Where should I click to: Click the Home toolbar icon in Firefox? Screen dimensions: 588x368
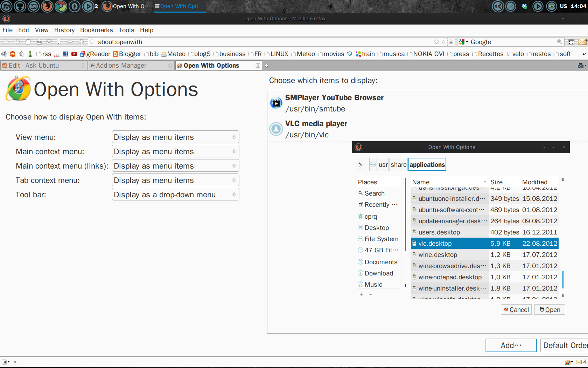click(x=28, y=42)
